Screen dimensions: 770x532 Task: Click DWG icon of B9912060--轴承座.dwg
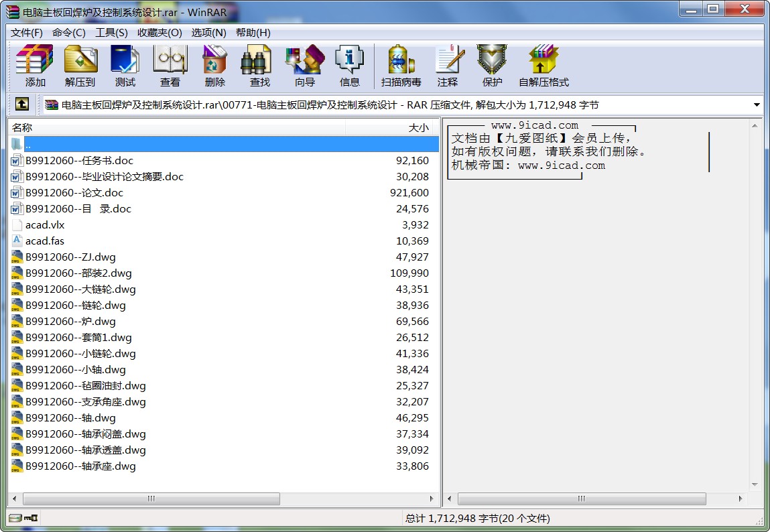17,466
